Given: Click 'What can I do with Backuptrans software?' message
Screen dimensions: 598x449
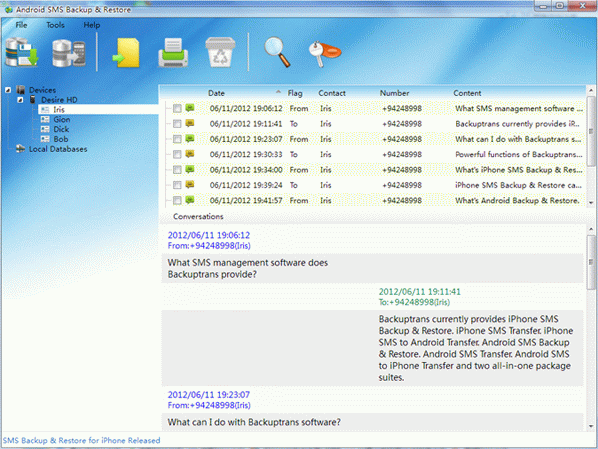Looking at the screenshot, I should click(254, 422).
